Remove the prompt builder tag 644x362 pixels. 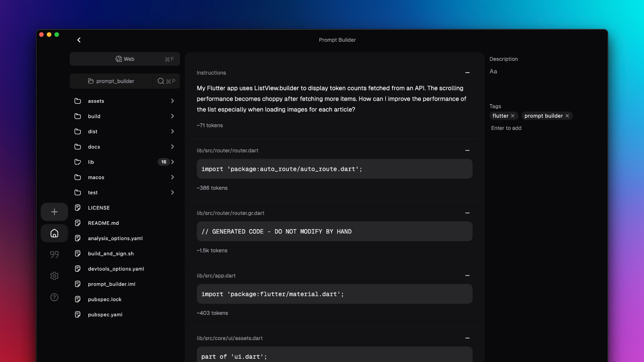click(568, 116)
